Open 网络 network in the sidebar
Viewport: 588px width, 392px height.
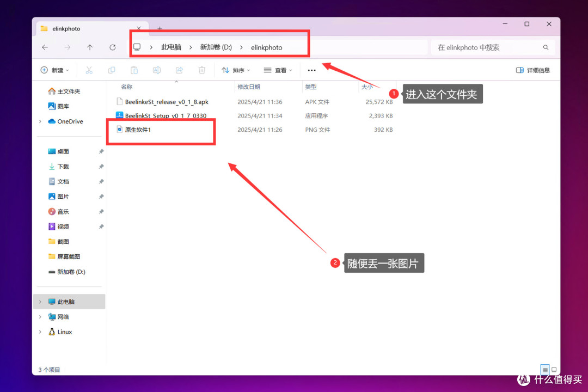[x=63, y=317]
